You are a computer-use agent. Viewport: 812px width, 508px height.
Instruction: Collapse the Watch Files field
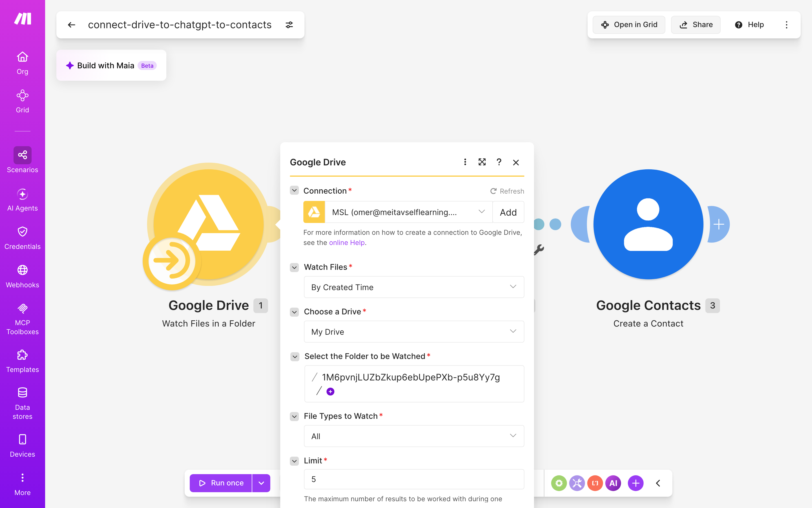pyautogui.click(x=294, y=268)
